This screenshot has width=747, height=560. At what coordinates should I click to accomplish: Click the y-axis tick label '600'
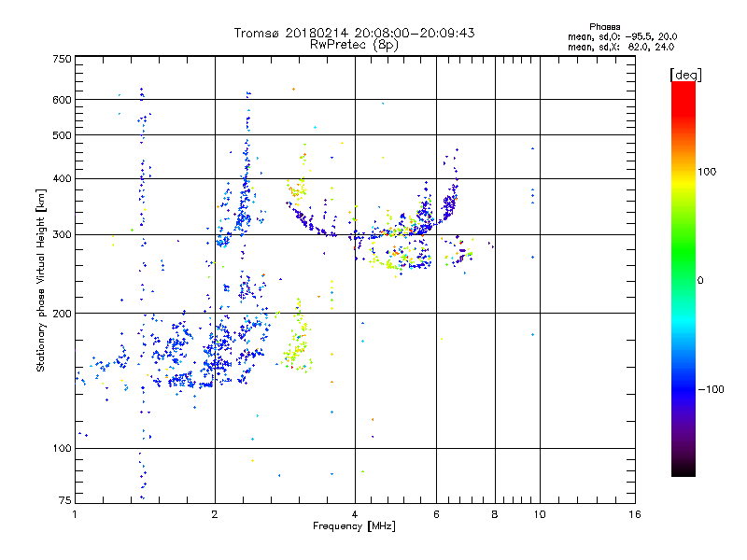coord(63,100)
